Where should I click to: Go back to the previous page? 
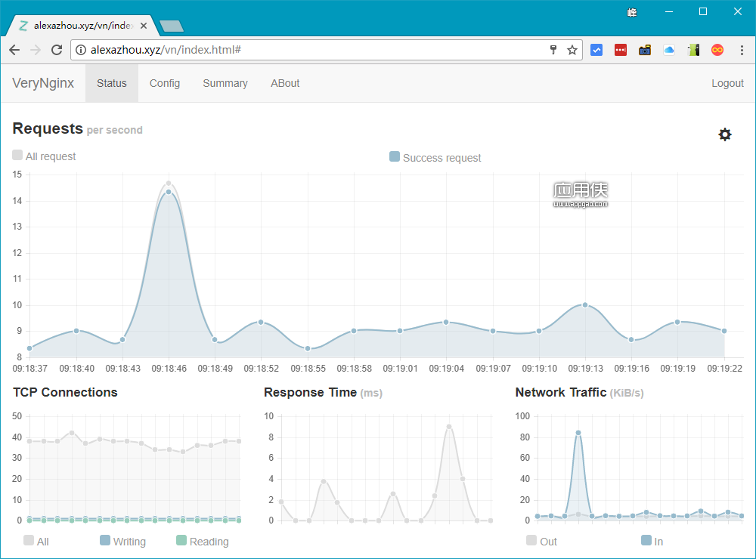pos(14,50)
